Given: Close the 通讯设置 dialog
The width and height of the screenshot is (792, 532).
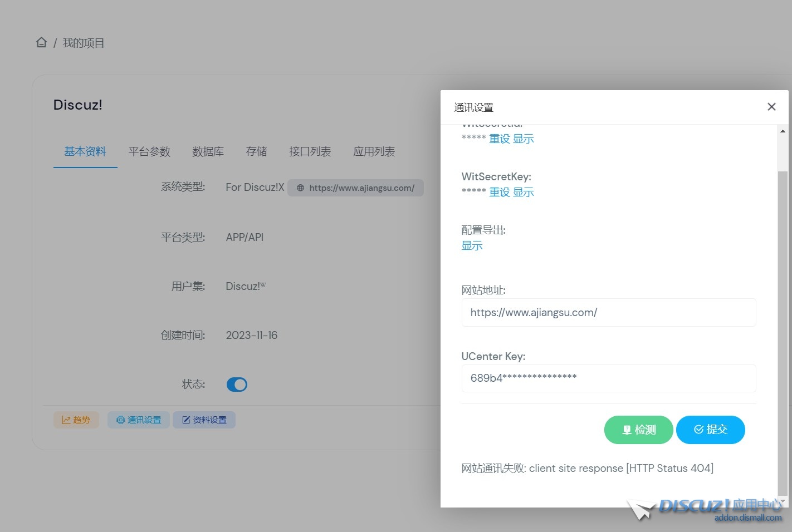Looking at the screenshot, I should (x=771, y=107).
